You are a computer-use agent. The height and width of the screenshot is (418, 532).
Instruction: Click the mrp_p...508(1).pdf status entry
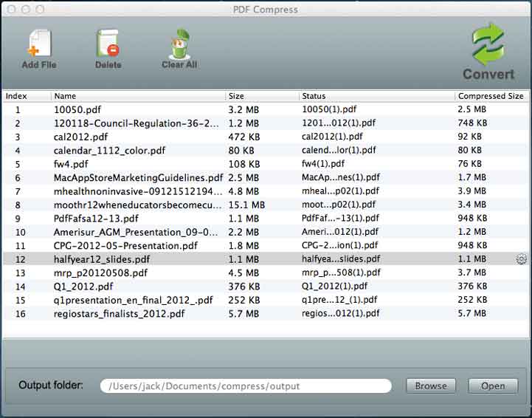click(x=342, y=273)
